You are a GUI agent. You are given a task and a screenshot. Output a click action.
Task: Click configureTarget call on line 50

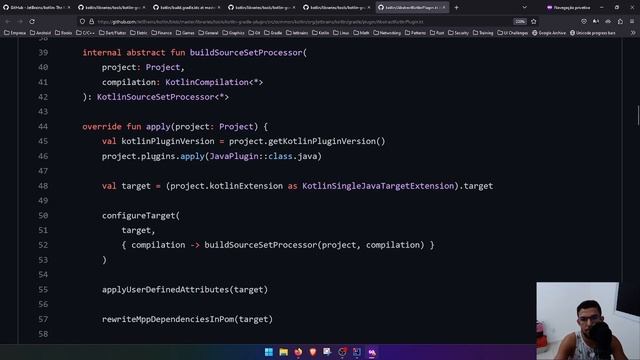tap(138, 216)
